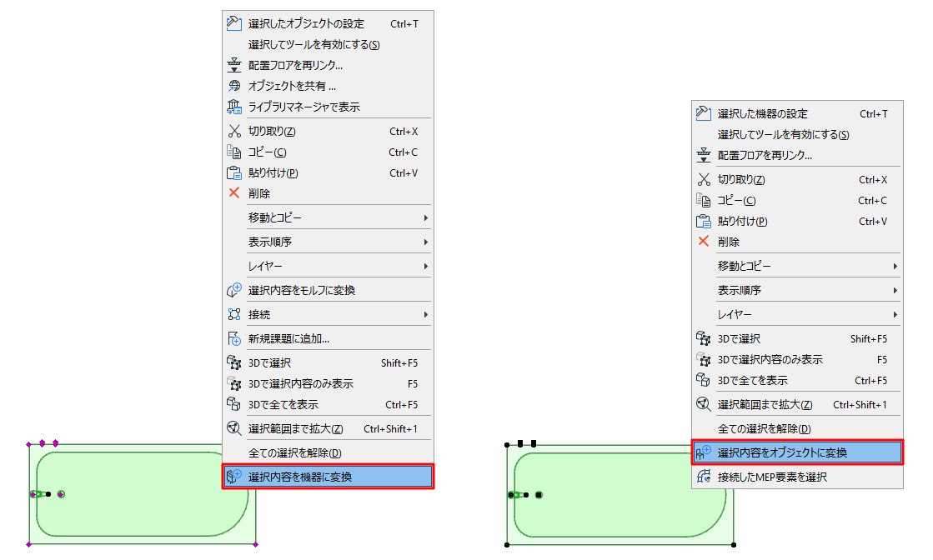Click 配置フロアを再リンク icon in right menu
933x560 pixels.
[704, 155]
